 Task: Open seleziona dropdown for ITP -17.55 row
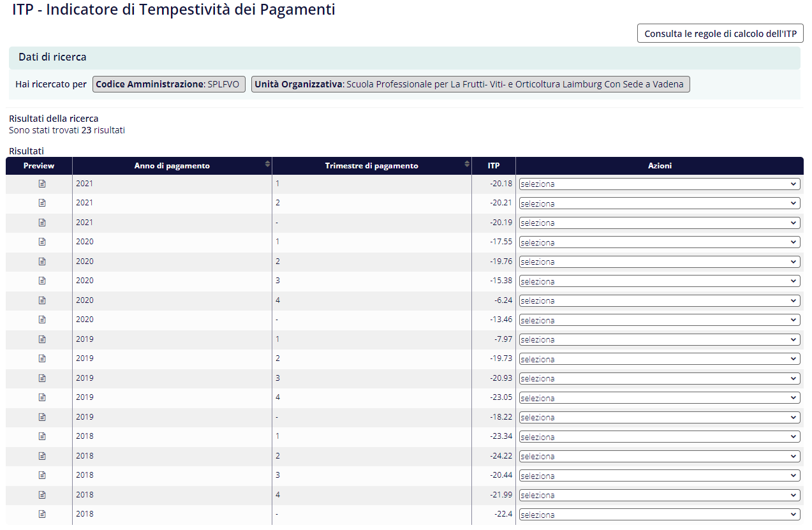[659, 242]
